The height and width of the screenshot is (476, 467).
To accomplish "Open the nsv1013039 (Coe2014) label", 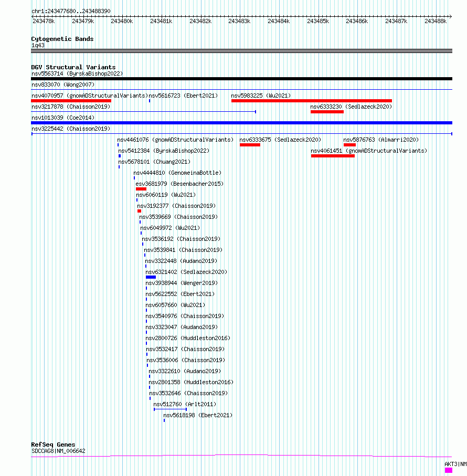I will 63,118.
